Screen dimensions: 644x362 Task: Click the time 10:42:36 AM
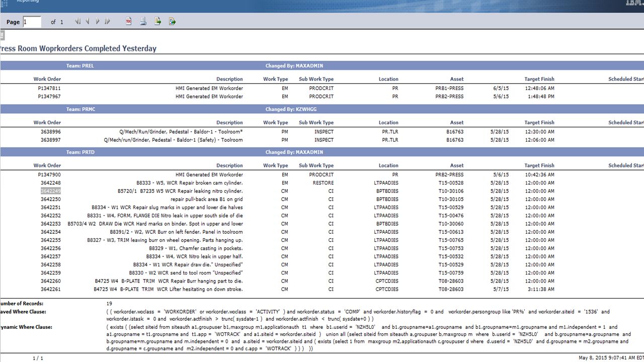539,174
